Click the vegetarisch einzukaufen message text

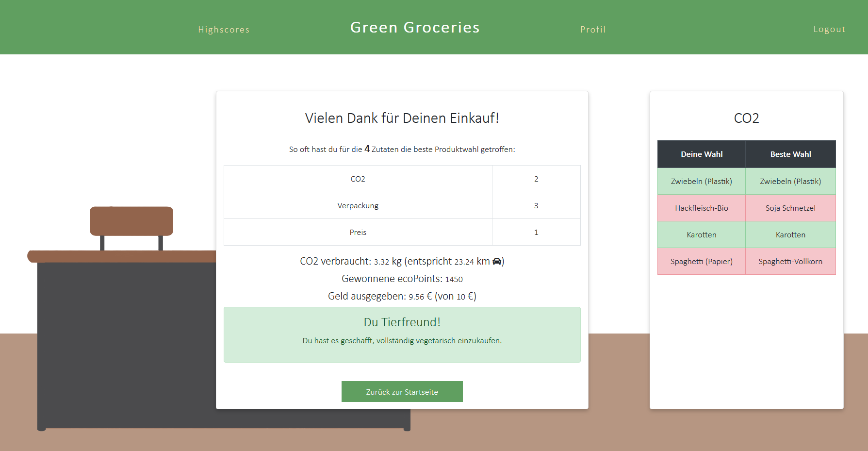point(402,340)
